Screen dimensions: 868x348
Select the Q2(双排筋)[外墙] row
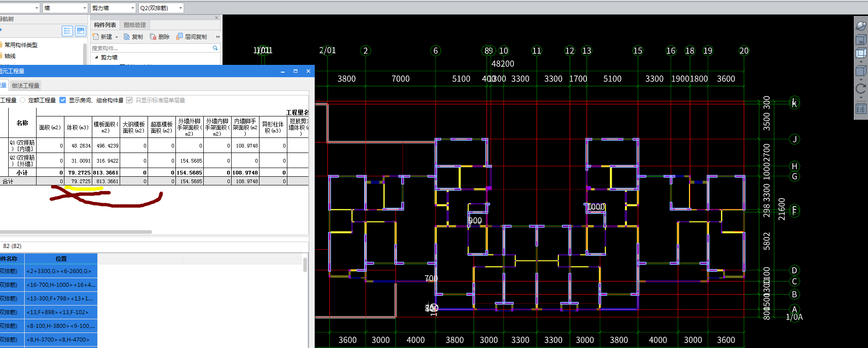pos(154,161)
